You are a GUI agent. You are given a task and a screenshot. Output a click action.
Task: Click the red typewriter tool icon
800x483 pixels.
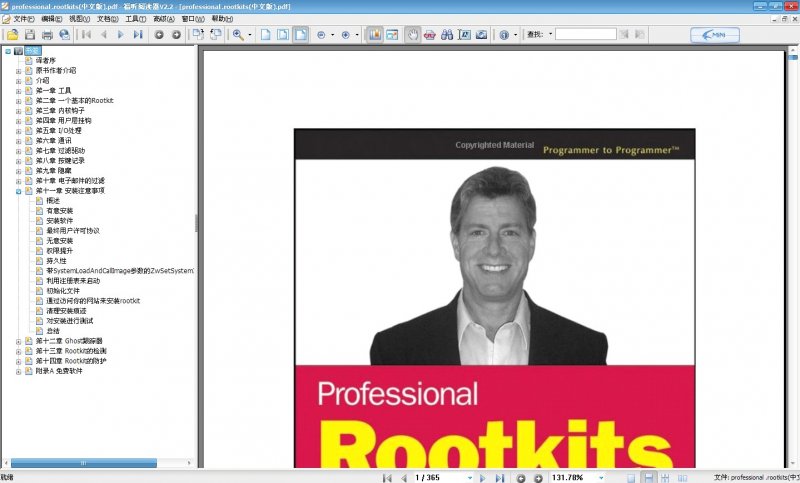pos(430,35)
